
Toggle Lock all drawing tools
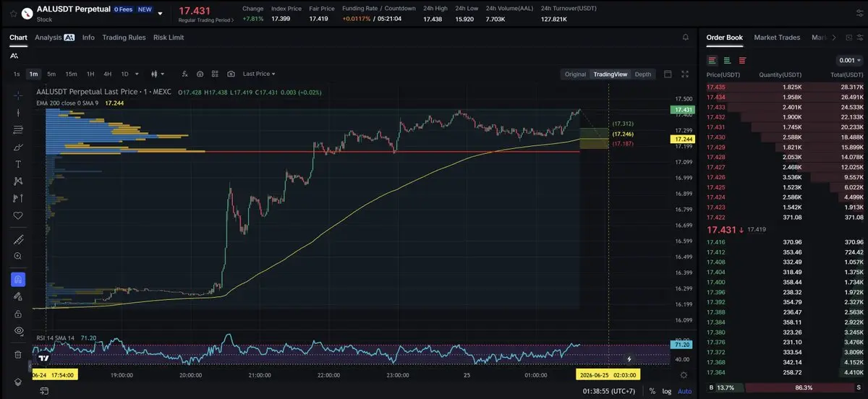(18, 314)
